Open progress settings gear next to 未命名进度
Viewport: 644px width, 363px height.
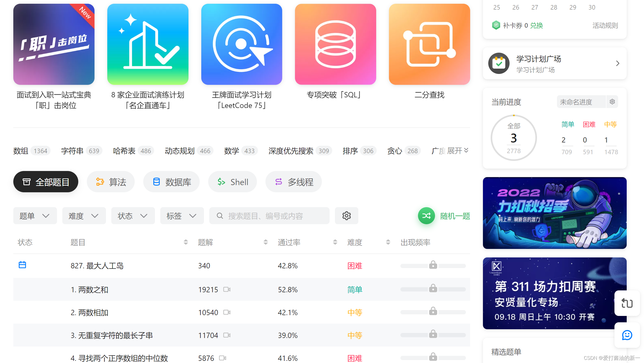(612, 102)
